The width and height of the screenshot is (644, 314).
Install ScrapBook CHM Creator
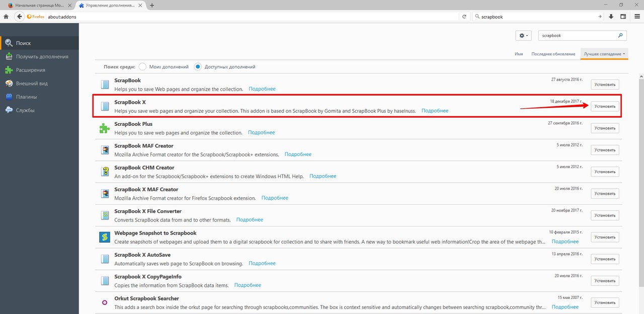pyautogui.click(x=605, y=172)
